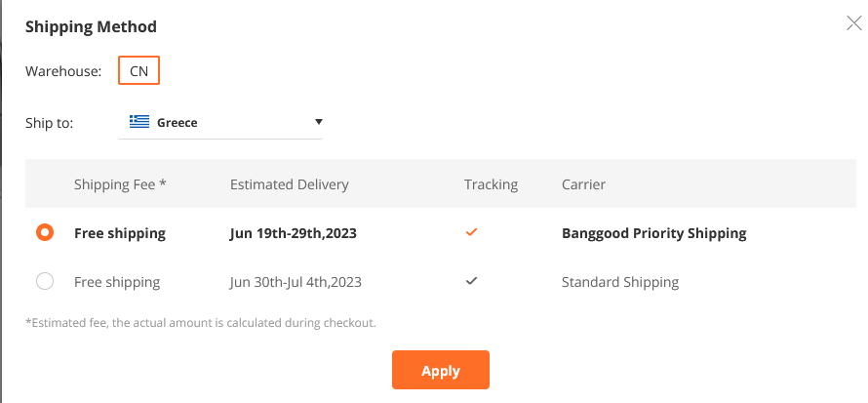Click the Shipping Fee column header

coord(120,184)
